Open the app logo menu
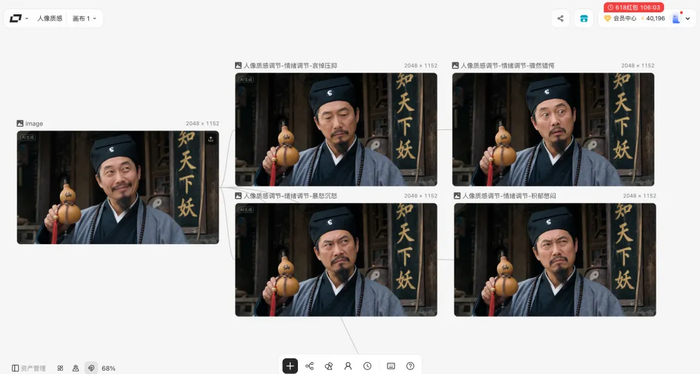 [16, 18]
